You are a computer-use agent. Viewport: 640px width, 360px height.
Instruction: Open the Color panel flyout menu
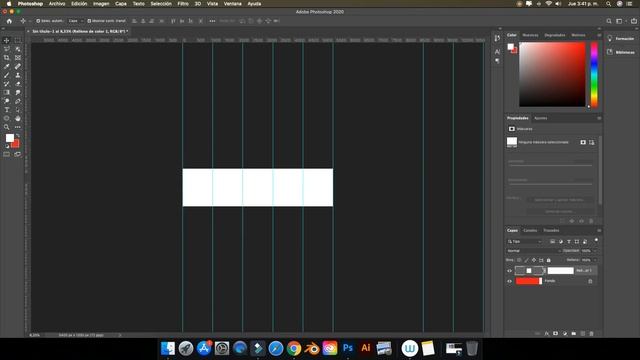(599, 36)
